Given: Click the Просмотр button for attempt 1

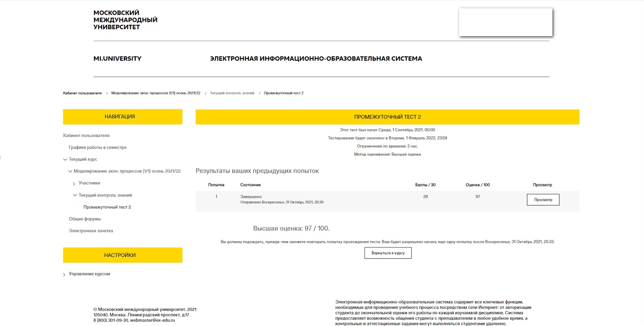Looking at the screenshot, I should coord(543,200).
